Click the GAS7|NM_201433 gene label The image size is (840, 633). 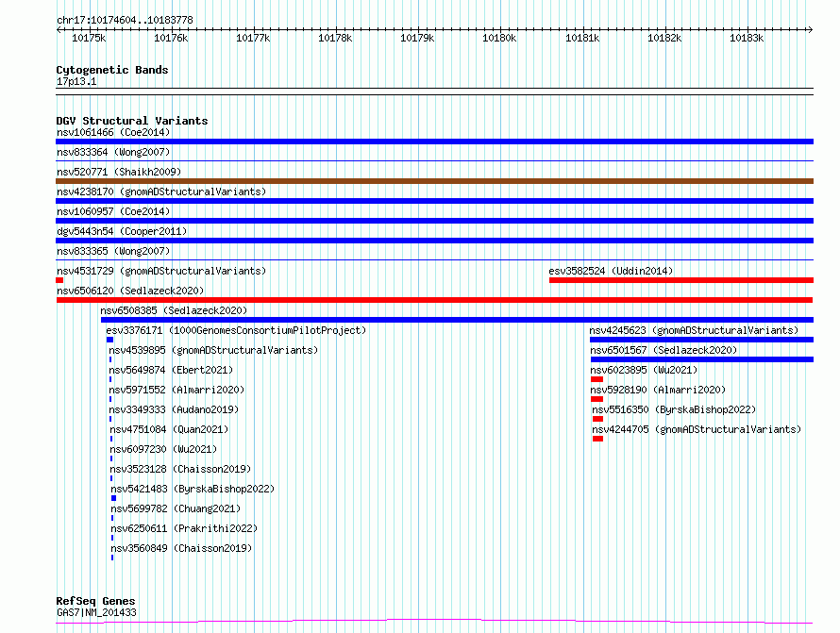(x=96, y=612)
